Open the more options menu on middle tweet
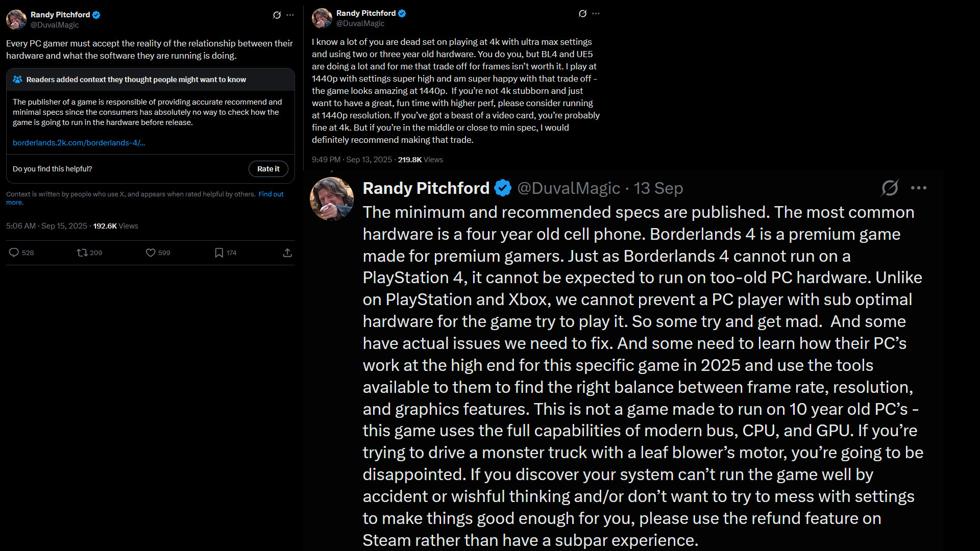Screen dimensions: 980x551 point(596,14)
